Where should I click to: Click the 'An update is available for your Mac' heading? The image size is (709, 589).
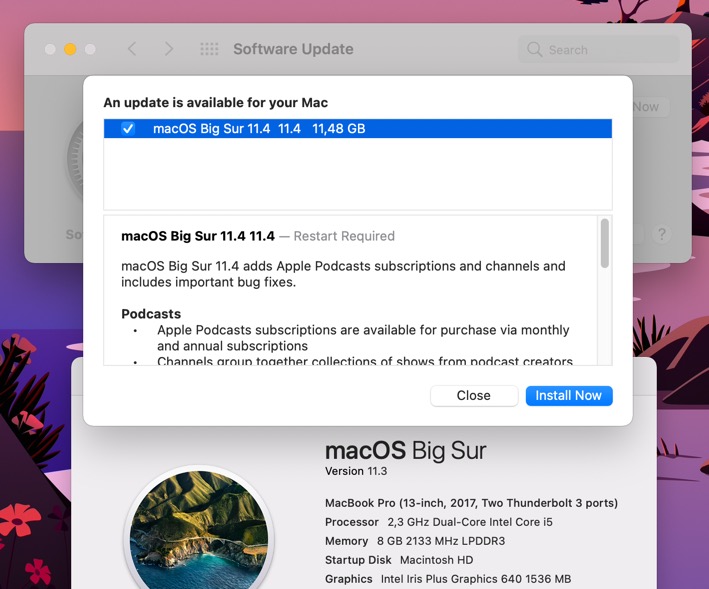[216, 103]
